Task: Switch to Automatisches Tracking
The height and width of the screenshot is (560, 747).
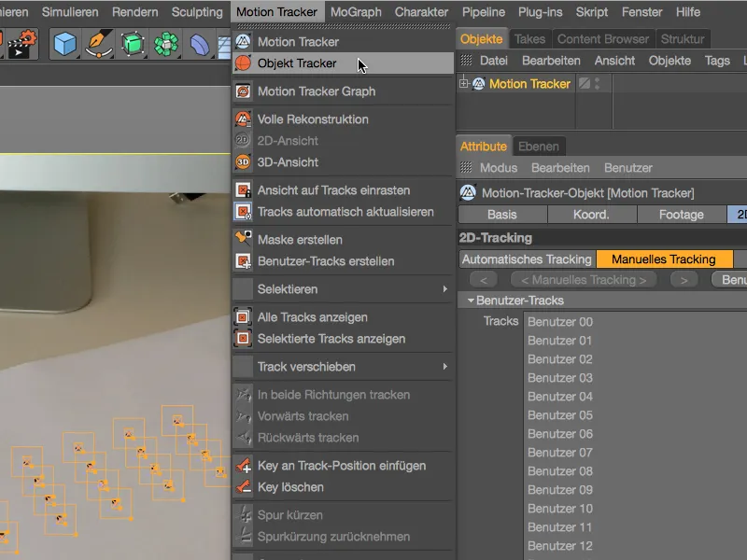Action: click(527, 259)
